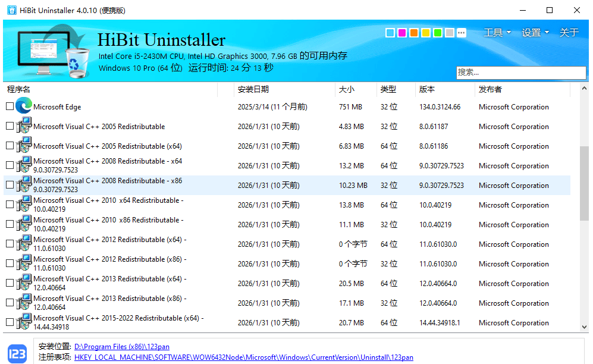Sort list by 版本 column header
Image resolution: width=593 pixels, height=364 pixels.
445,89
